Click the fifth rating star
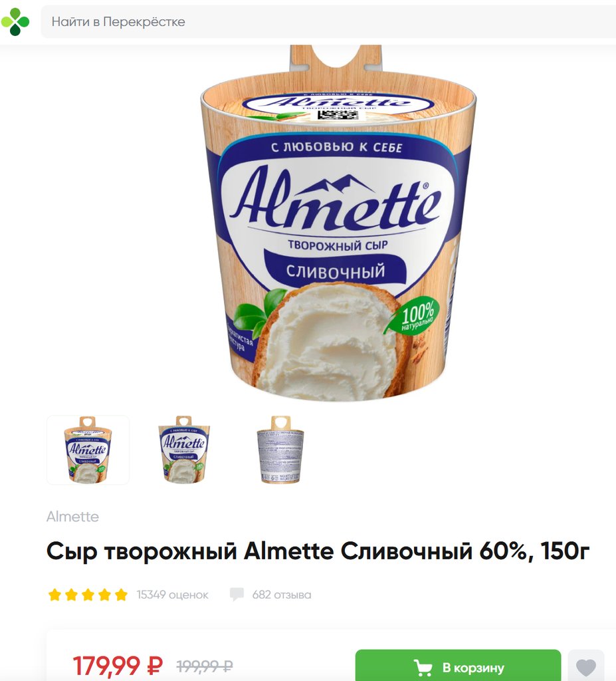Viewport: 616px width, 681px height. point(121,595)
